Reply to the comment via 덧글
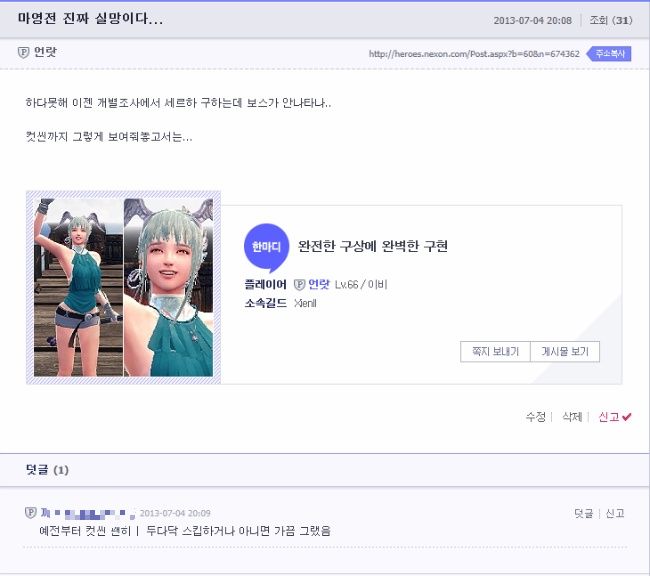The image size is (650, 576). 584,513
